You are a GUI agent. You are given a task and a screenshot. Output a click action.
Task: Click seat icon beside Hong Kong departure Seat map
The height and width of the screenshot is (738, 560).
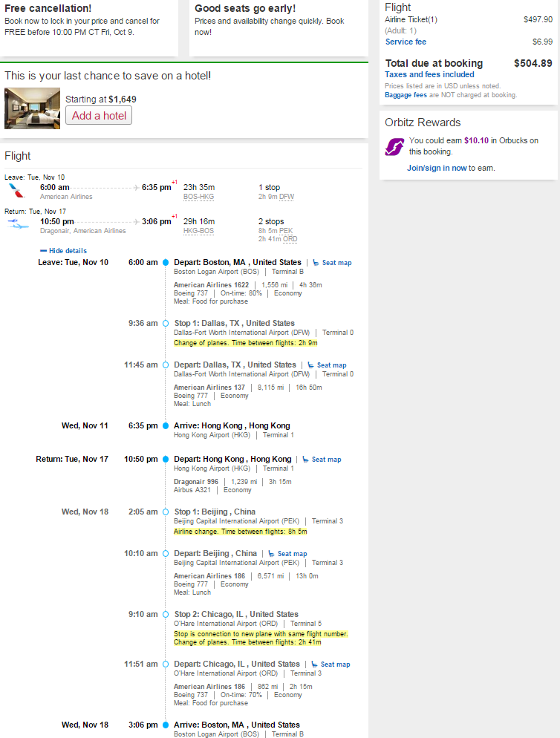[306, 460]
